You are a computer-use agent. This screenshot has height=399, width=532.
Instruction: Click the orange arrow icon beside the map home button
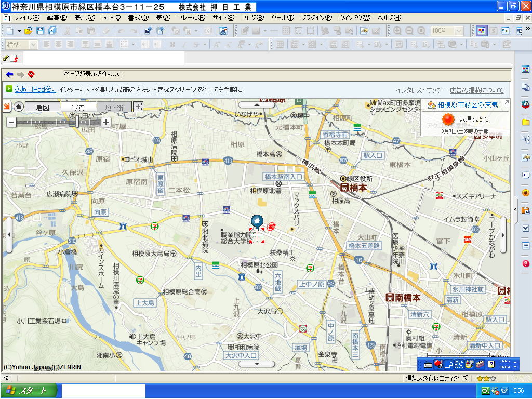pos(7,107)
